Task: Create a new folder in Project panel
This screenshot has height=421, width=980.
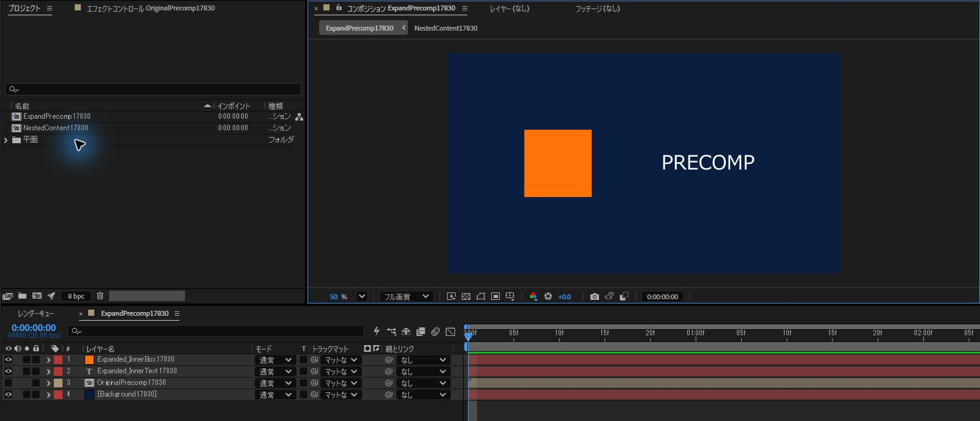Action: [x=22, y=296]
